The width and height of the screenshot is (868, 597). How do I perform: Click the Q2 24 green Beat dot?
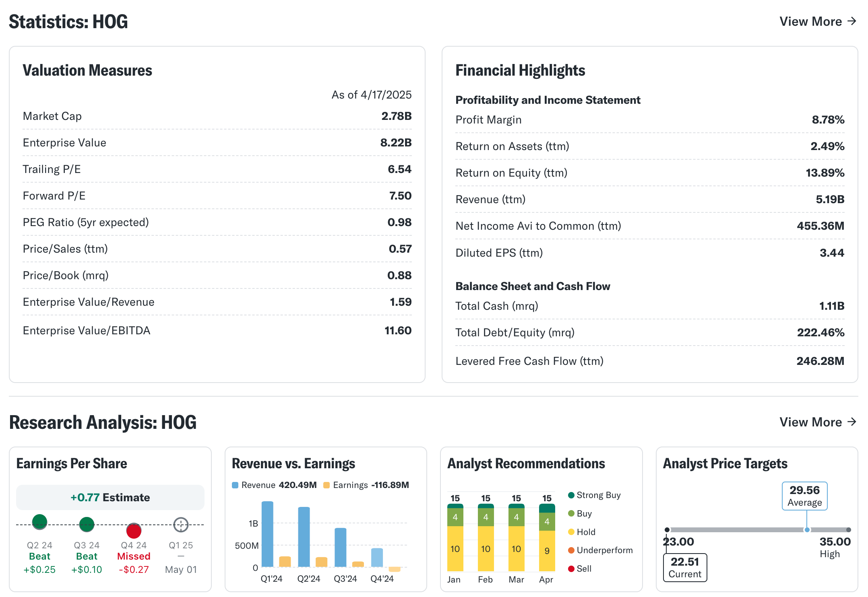(x=39, y=522)
